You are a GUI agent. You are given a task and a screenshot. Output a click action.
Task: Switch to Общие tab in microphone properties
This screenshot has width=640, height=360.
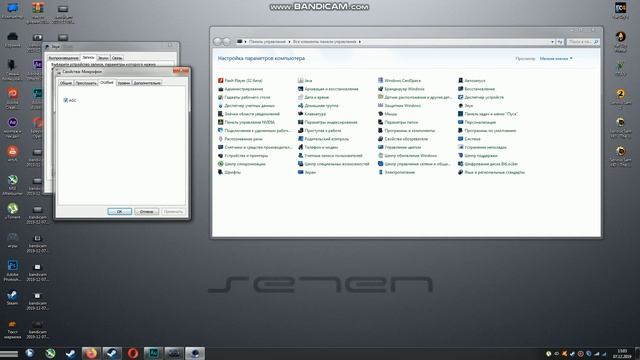coord(66,83)
